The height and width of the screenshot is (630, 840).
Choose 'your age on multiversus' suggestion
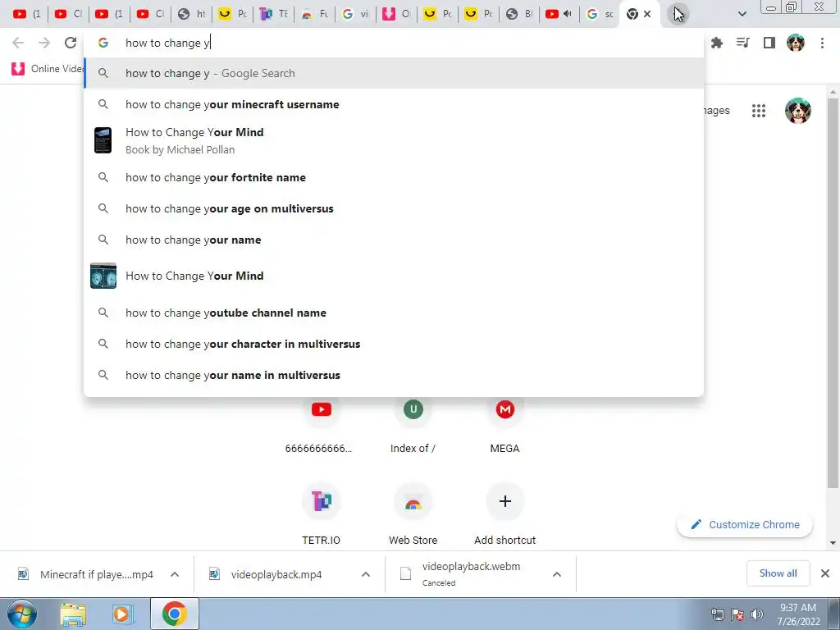[x=394, y=208]
